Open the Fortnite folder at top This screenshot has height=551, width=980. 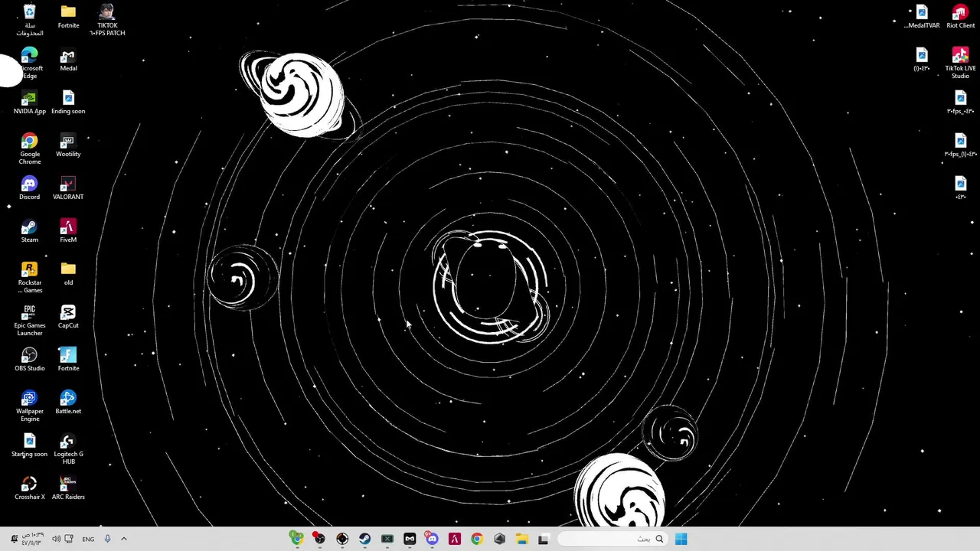(68, 17)
